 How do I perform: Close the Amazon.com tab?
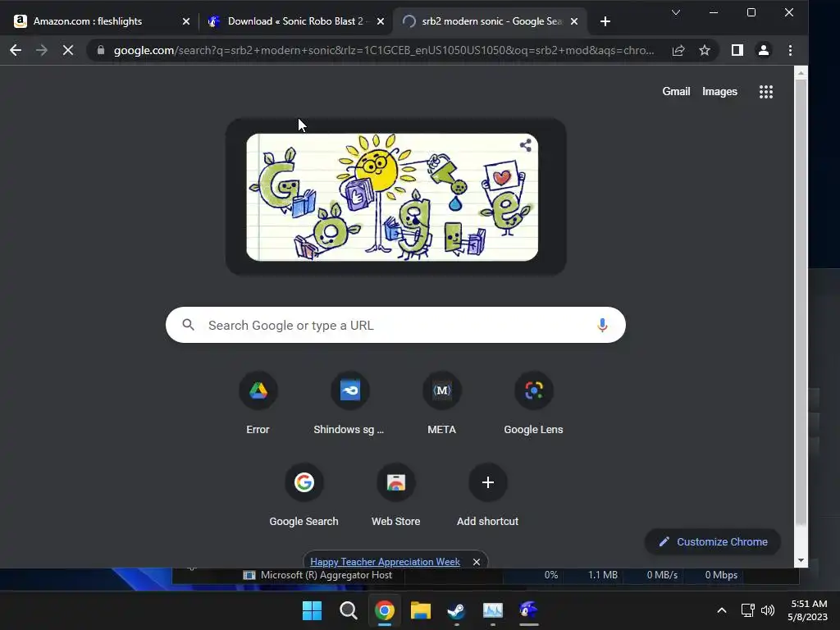[x=186, y=21]
